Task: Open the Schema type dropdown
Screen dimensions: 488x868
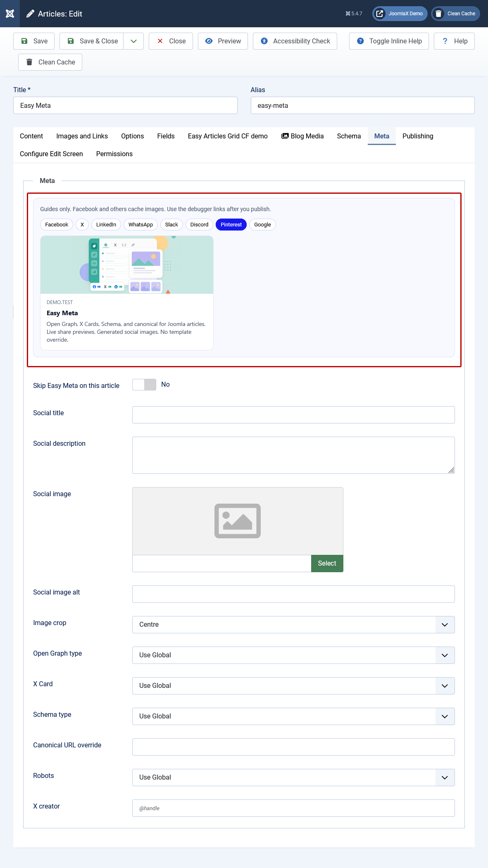Action: pos(293,716)
